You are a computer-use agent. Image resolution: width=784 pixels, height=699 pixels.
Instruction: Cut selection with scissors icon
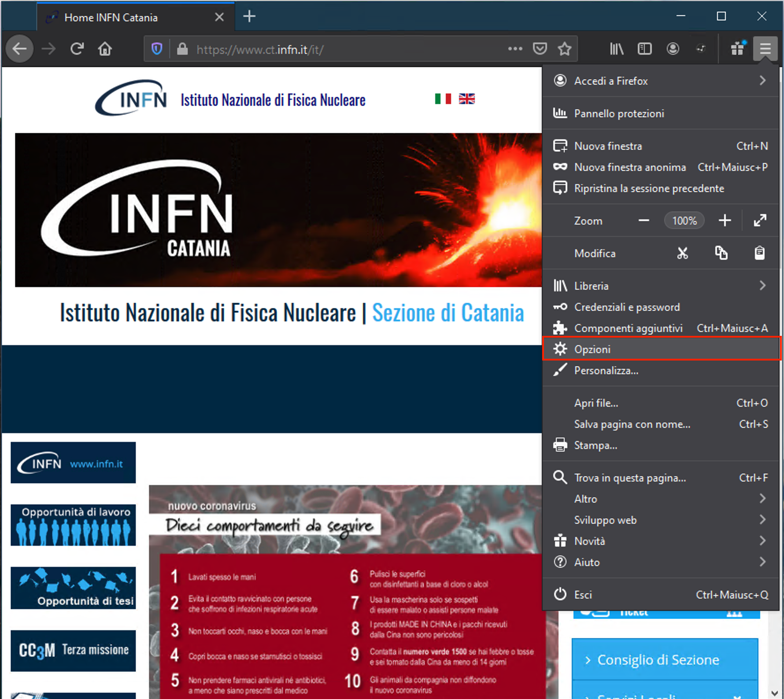682,253
